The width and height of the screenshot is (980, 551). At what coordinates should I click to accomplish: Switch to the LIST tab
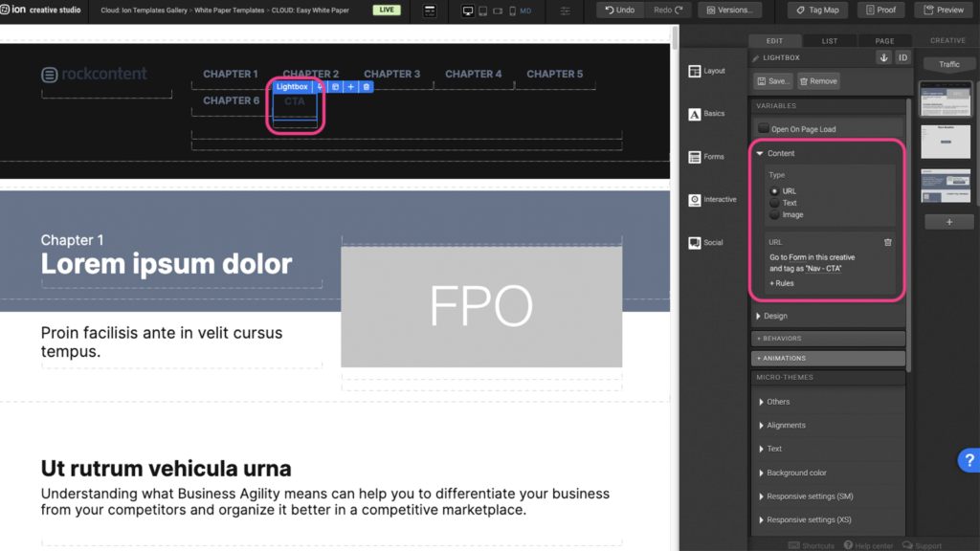pos(829,41)
